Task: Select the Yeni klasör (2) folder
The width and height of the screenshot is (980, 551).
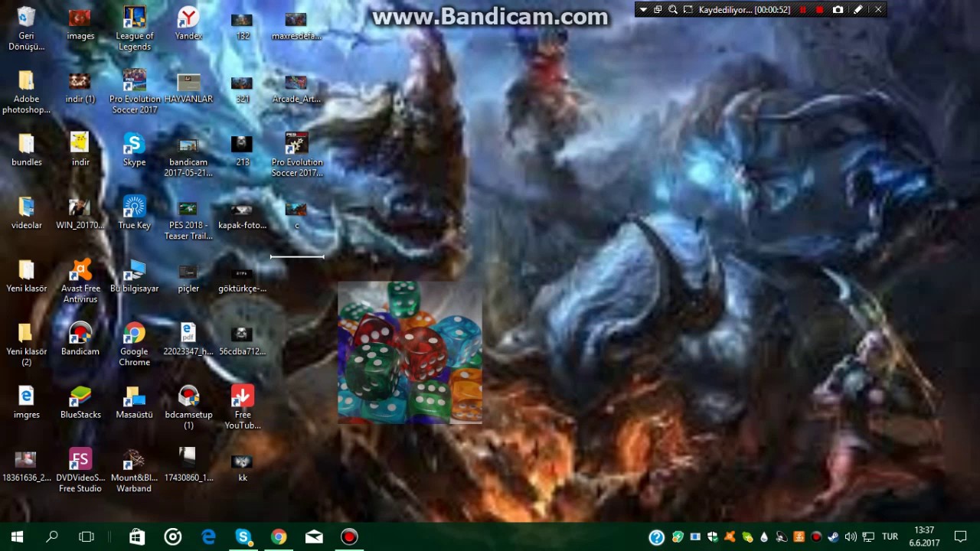Action: [26, 344]
